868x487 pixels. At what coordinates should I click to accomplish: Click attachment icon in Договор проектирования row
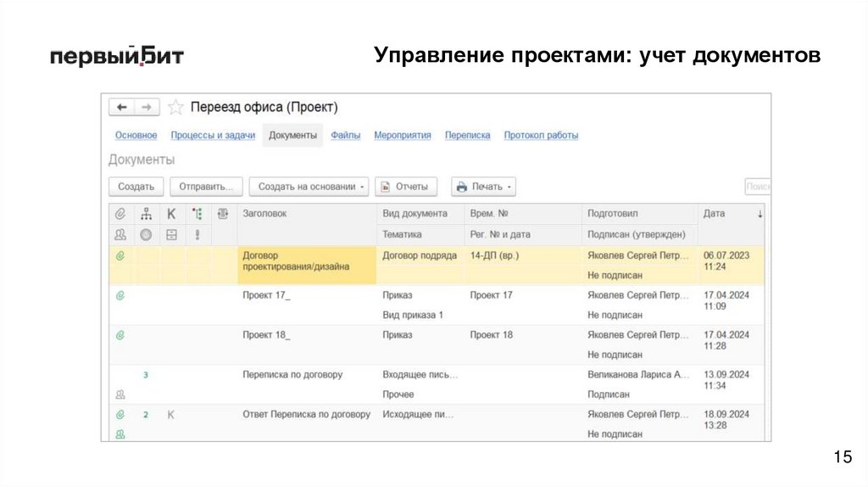click(x=120, y=256)
